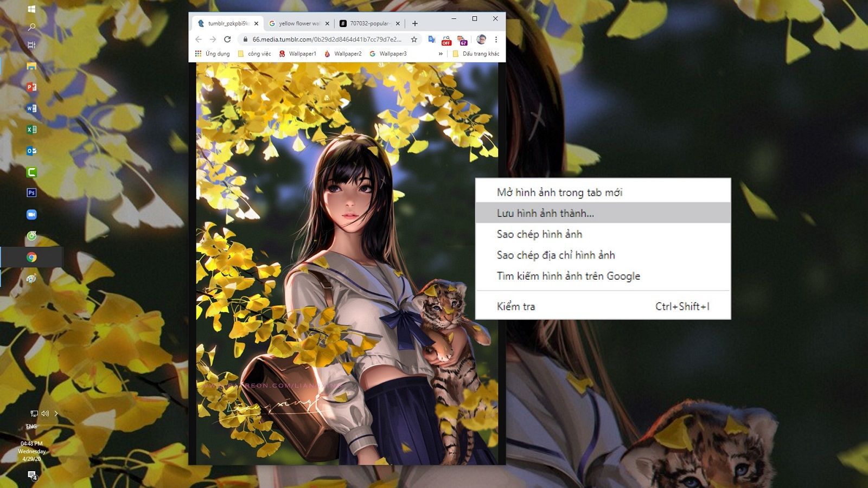The height and width of the screenshot is (488, 868).
Task: Switch to the 707032-popular tab
Action: 368,23
